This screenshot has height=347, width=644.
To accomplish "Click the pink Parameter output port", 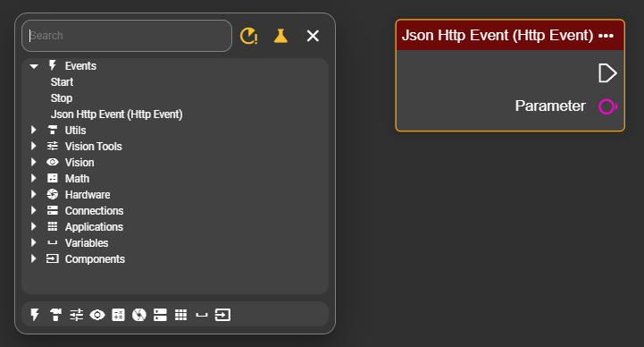I will coord(608,106).
